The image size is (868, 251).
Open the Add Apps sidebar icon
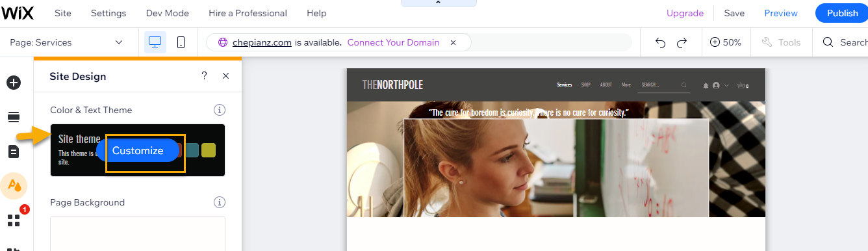14,220
